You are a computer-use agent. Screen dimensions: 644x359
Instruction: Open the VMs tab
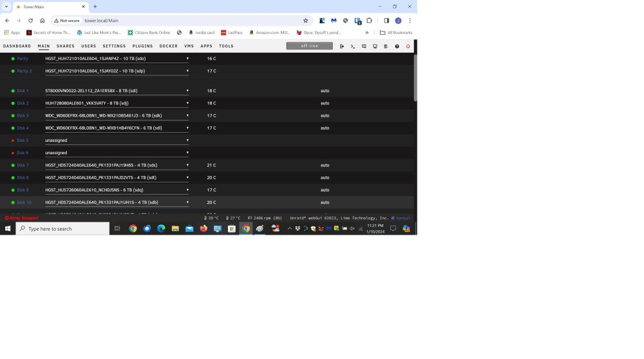point(189,46)
